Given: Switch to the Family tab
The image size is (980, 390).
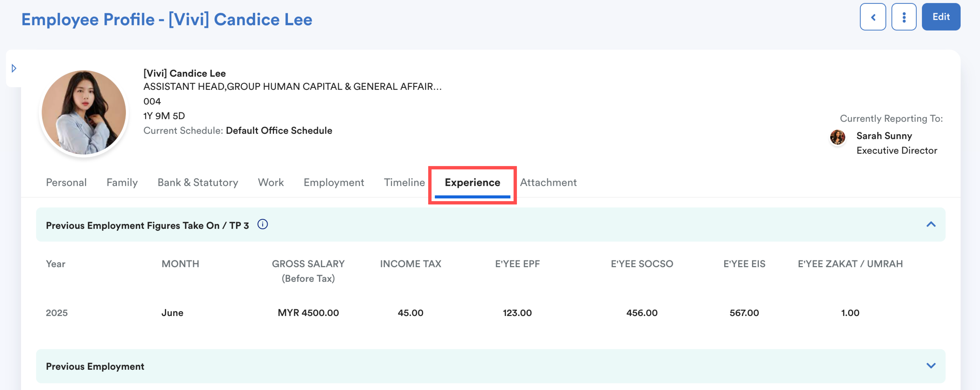Looking at the screenshot, I should click(122, 182).
